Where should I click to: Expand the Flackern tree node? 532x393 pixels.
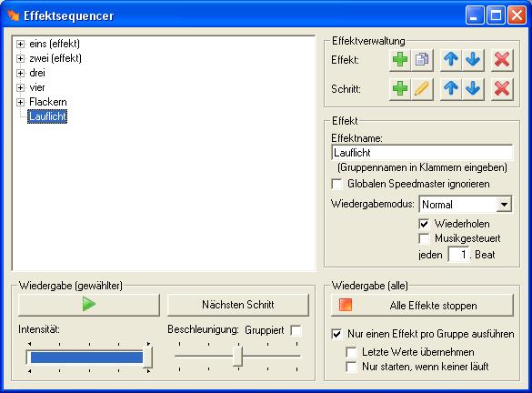click(20, 102)
